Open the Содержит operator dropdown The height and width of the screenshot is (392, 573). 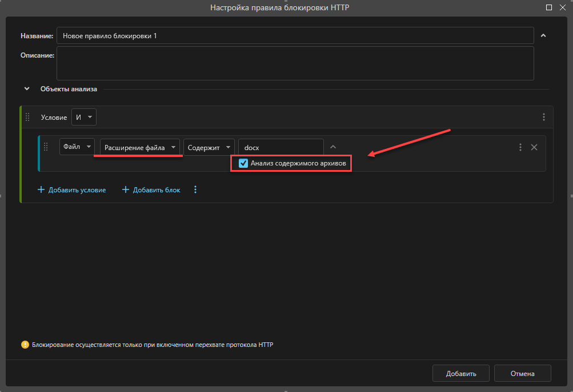pyautogui.click(x=209, y=147)
